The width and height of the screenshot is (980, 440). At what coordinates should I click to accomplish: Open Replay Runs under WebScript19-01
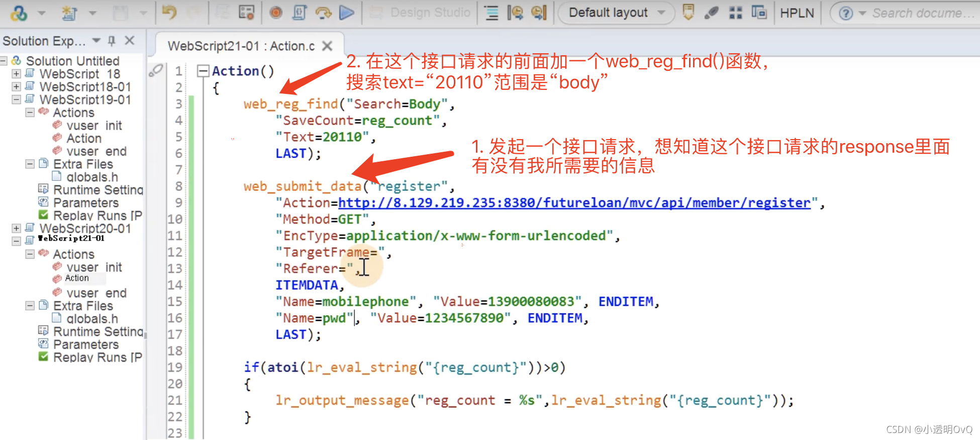click(97, 215)
